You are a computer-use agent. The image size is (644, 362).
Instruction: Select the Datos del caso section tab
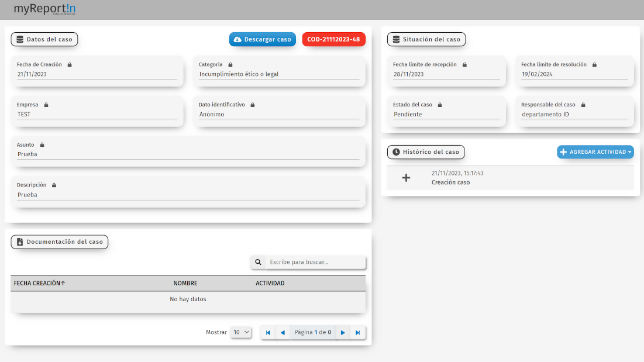[44, 39]
